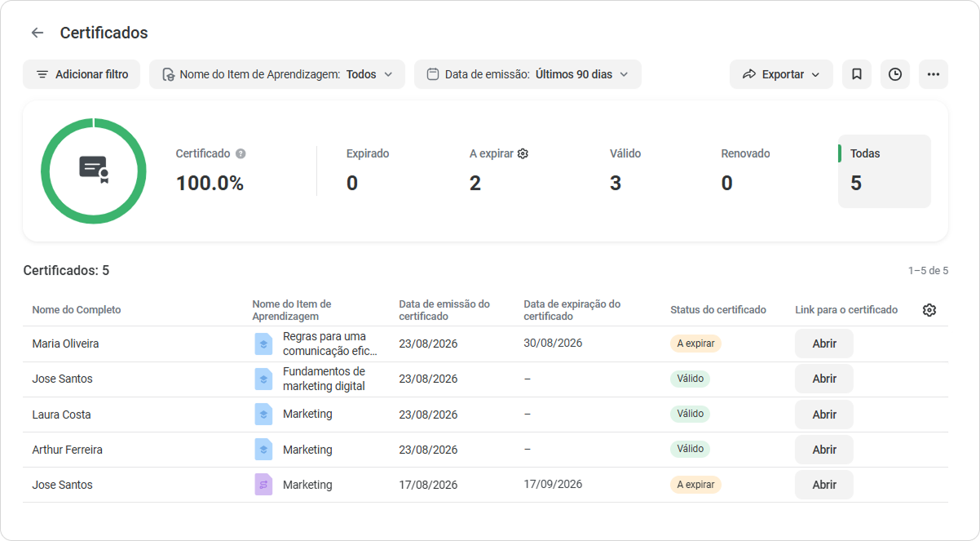Open the Data de emissão date filter
This screenshot has width=980, height=541.
point(528,74)
